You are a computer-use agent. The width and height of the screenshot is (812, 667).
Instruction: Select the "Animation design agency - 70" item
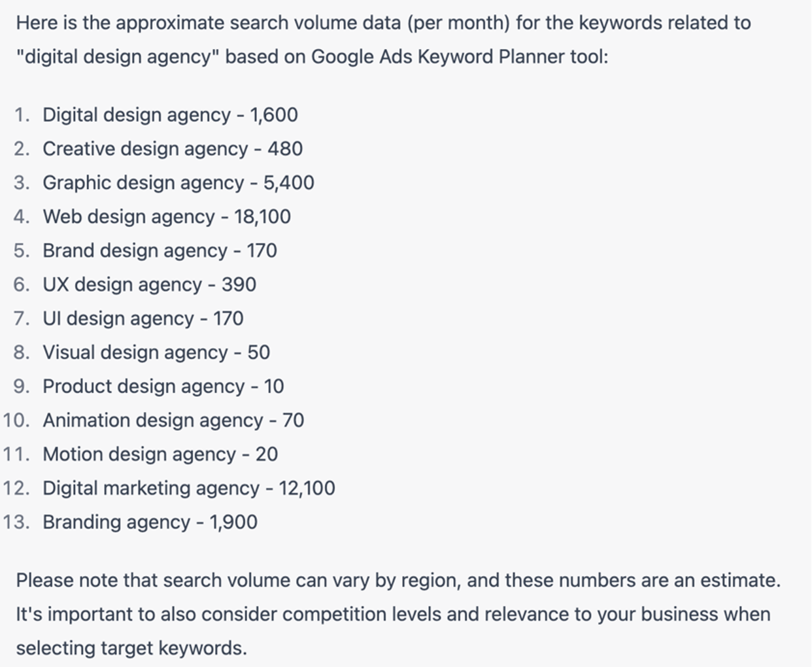tap(173, 420)
